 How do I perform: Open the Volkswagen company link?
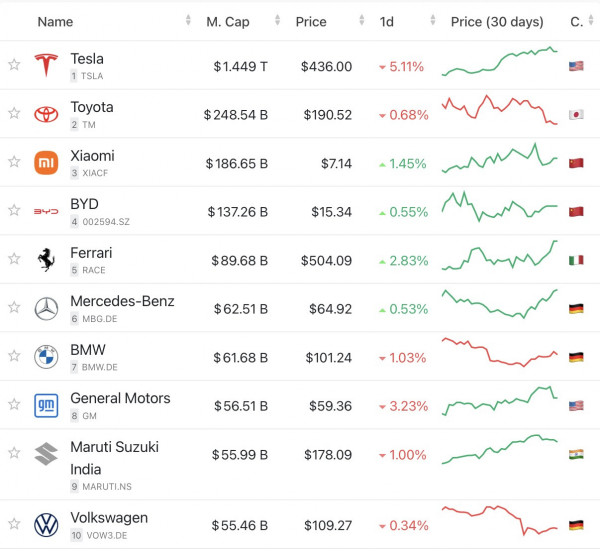point(109,518)
